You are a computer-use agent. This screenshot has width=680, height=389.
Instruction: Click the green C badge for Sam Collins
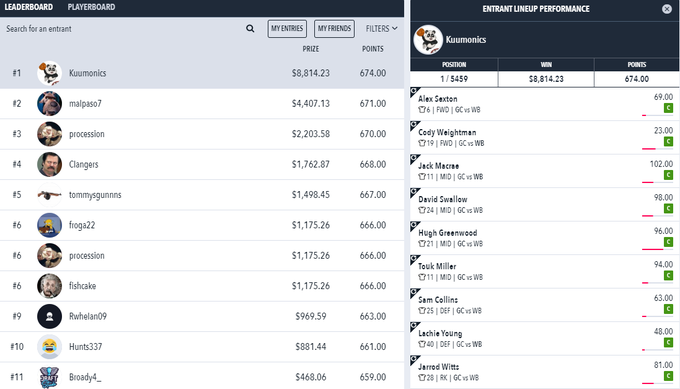pos(668,309)
